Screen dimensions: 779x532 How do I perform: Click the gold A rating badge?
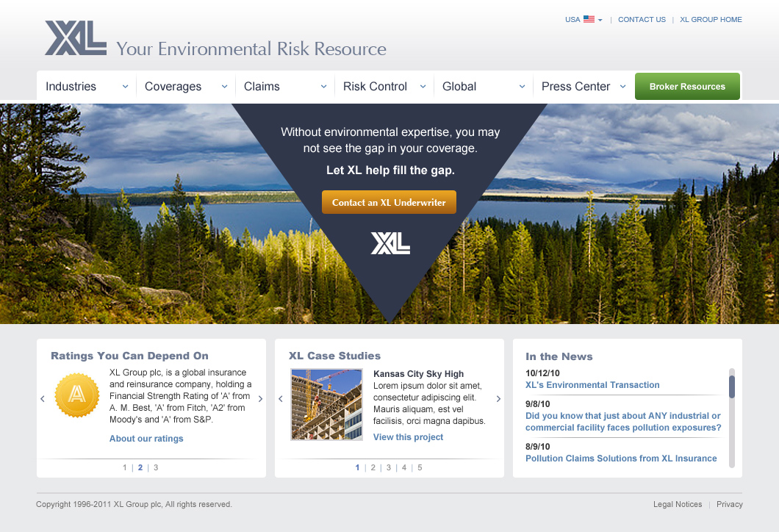pyautogui.click(x=77, y=395)
